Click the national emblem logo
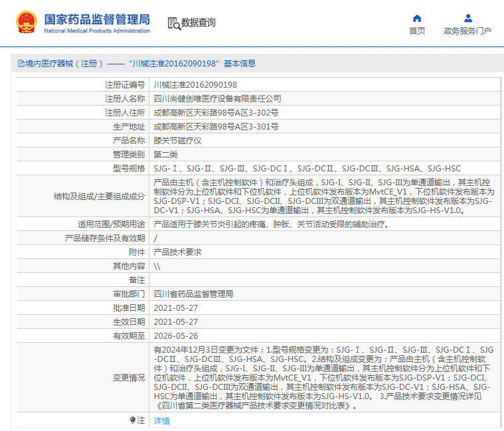The height and width of the screenshot is (431, 504). pyautogui.click(x=27, y=22)
